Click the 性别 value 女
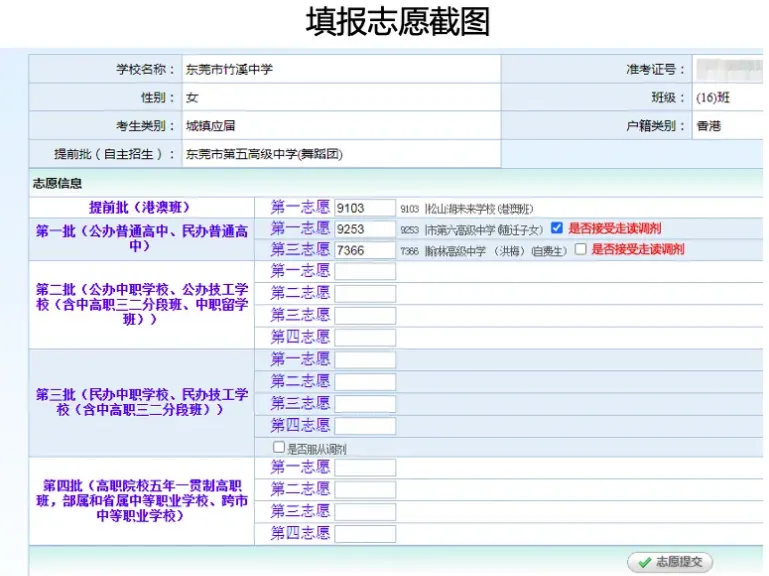This screenshot has height=576, width=769. (192, 97)
